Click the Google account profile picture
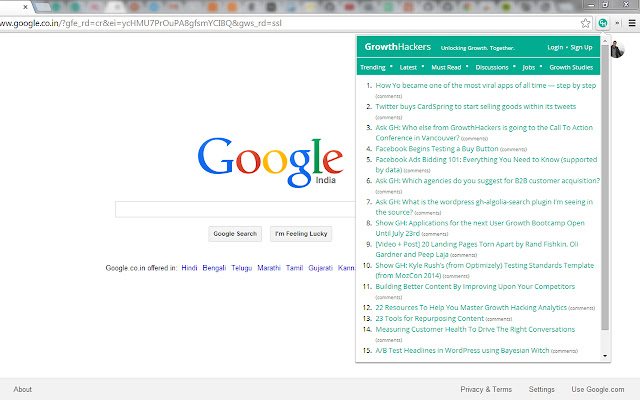The image size is (640, 400). (616, 51)
